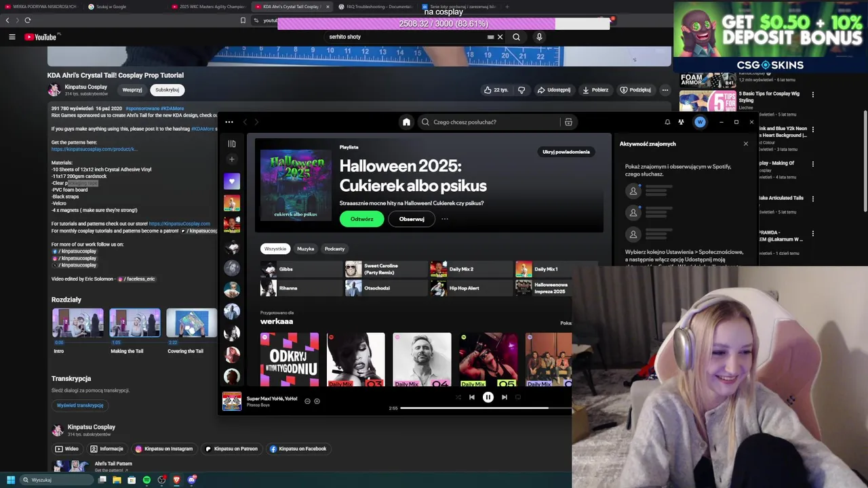
Task: Switch to WERKA PODRYWA NISKOROSŁYCH tab
Action: coord(42,7)
